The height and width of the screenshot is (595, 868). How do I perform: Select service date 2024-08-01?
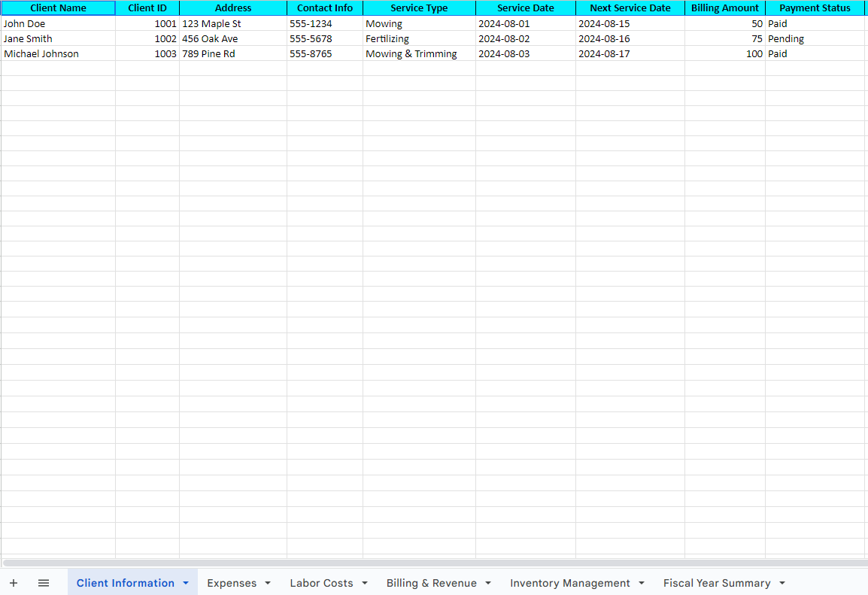(x=525, y=24)
